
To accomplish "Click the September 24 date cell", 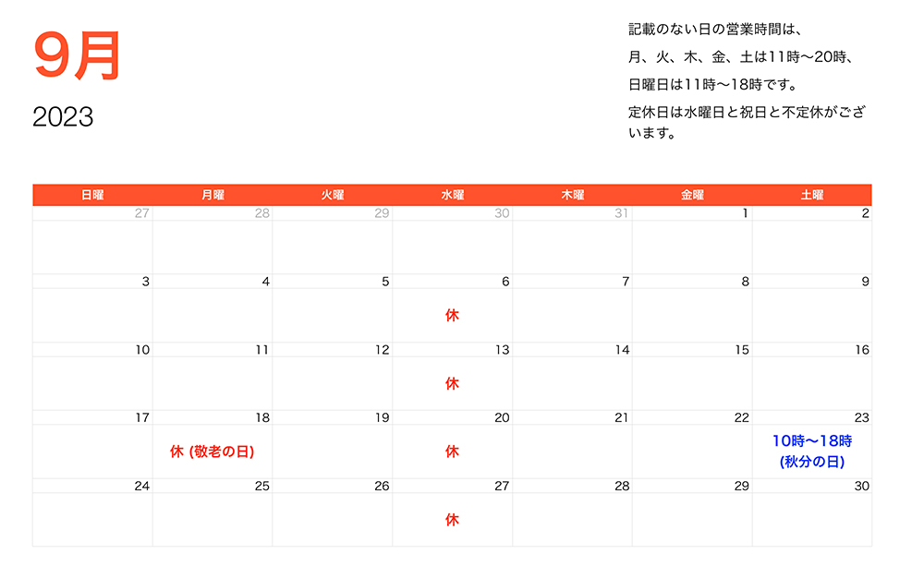I will pos(140,485).
